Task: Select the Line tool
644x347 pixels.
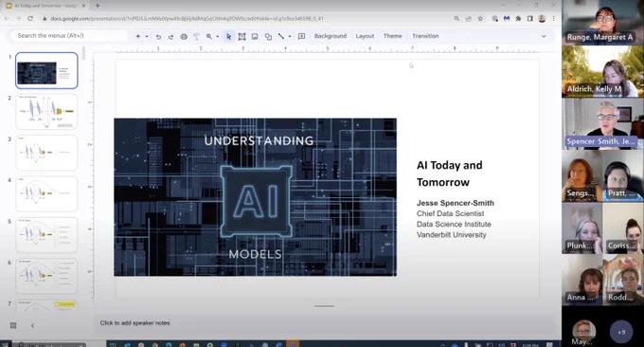Action: tap(281, 36)
